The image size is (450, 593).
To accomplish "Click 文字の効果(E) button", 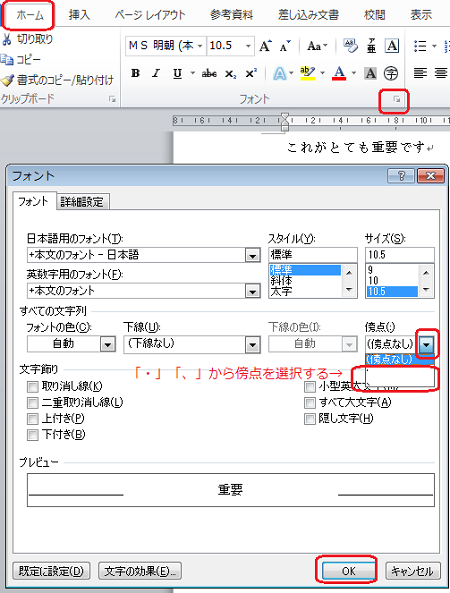I will click(x=140, y=571).
